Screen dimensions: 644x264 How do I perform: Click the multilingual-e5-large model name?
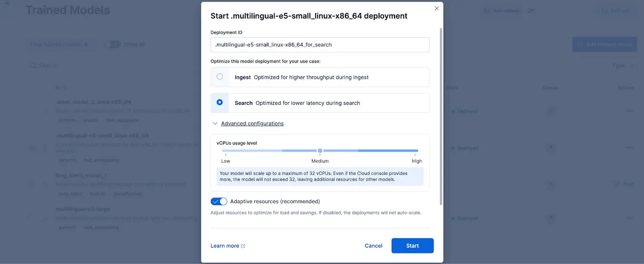click(82, 209)
